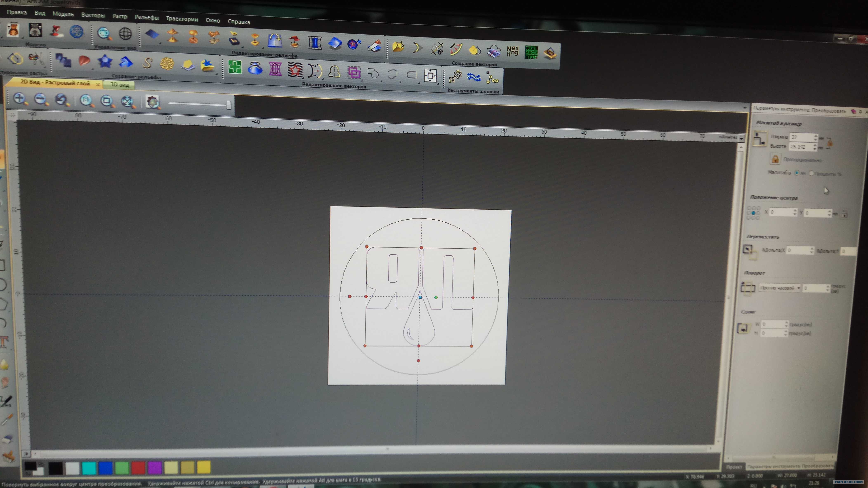Click the four-arrow square transform icon
This screenshot has height=488, width=868.
(x=430, y=75)
